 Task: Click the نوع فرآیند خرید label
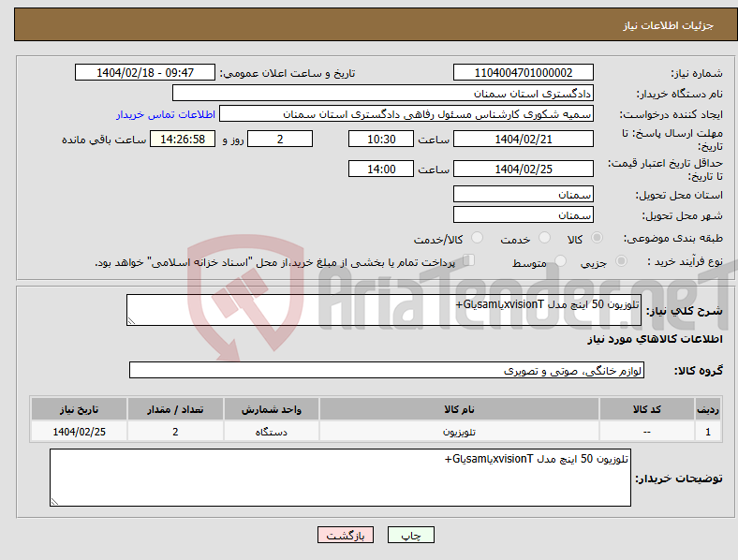(685, 261)
